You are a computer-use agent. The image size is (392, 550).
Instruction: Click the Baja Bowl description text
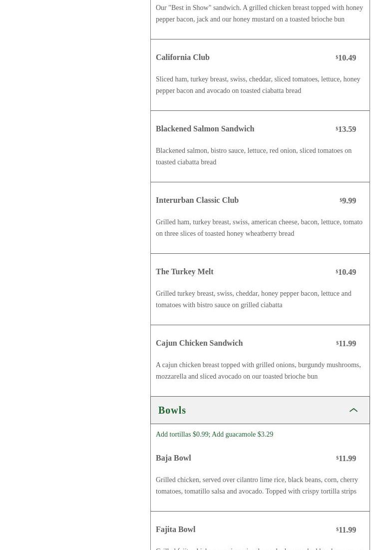coord(257,486)
